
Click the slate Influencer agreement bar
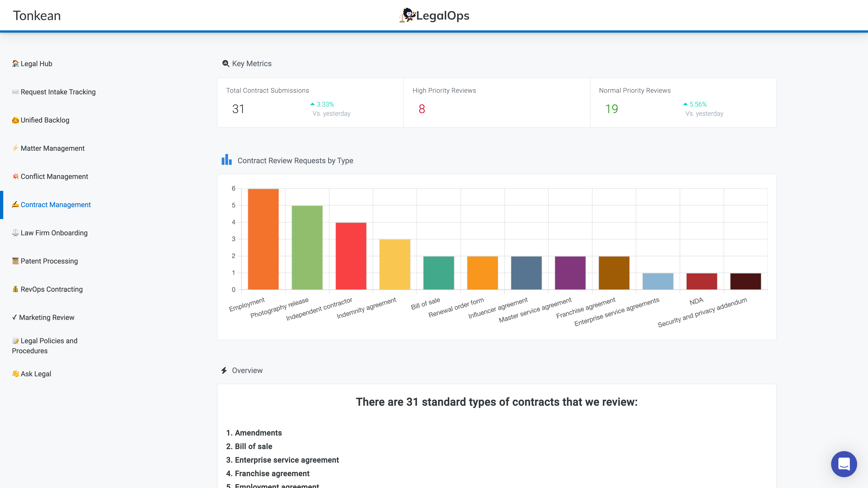tap(526, 273)
